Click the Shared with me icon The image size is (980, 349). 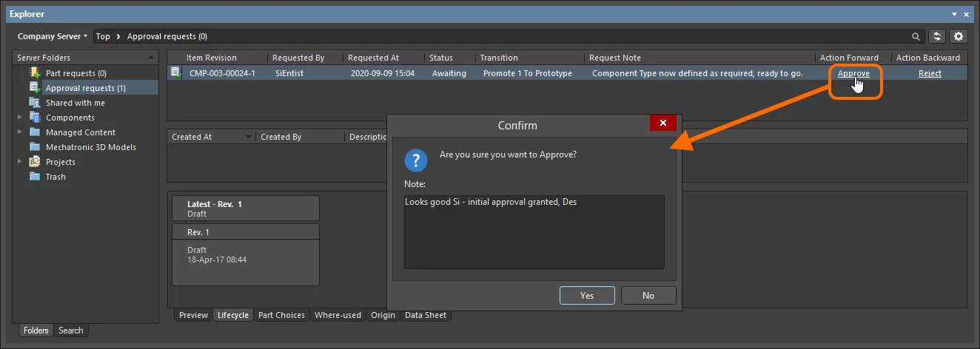pos(34,103)
